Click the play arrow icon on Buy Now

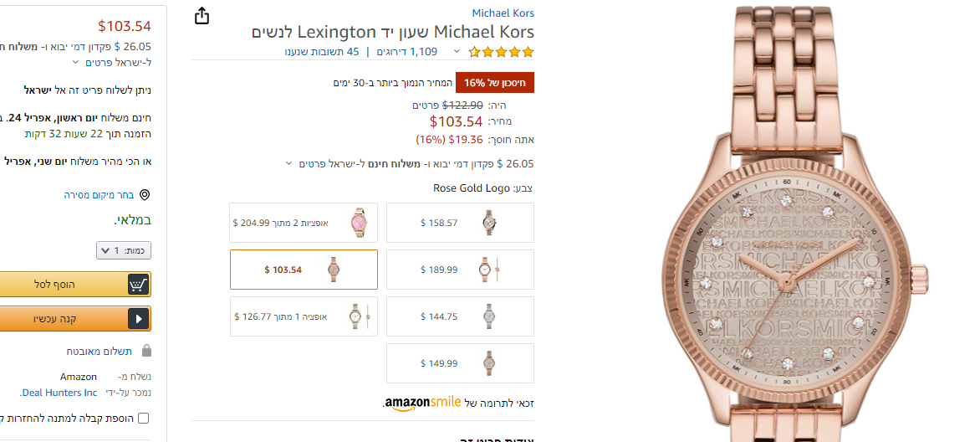pyautogui.click(x=139, y=318)
